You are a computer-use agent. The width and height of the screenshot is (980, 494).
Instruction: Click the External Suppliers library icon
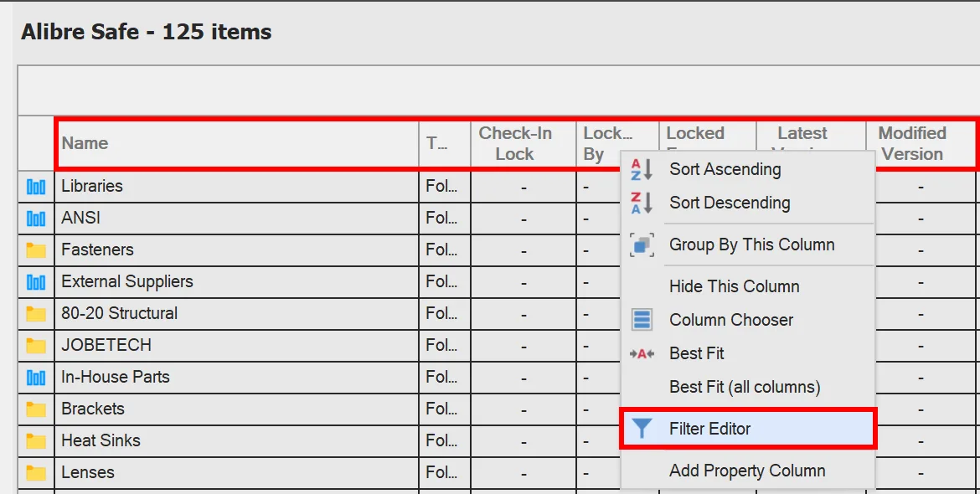point(36,282)
